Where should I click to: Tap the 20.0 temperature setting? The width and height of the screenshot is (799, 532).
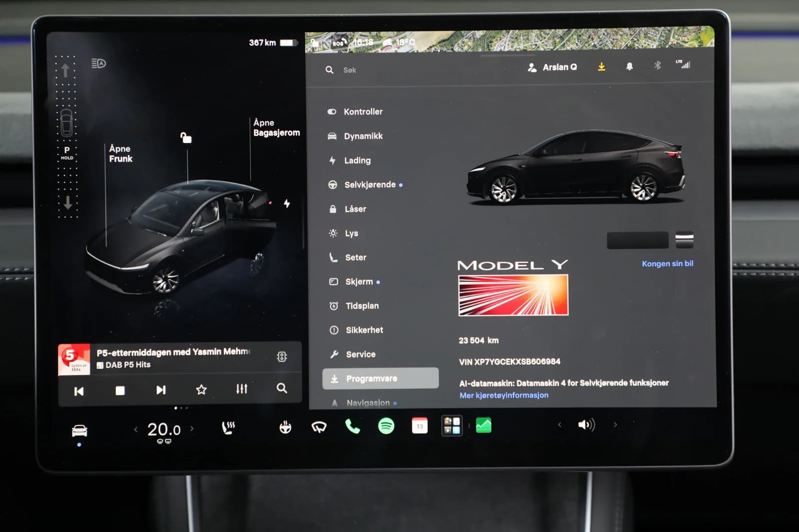coord(164,429)
